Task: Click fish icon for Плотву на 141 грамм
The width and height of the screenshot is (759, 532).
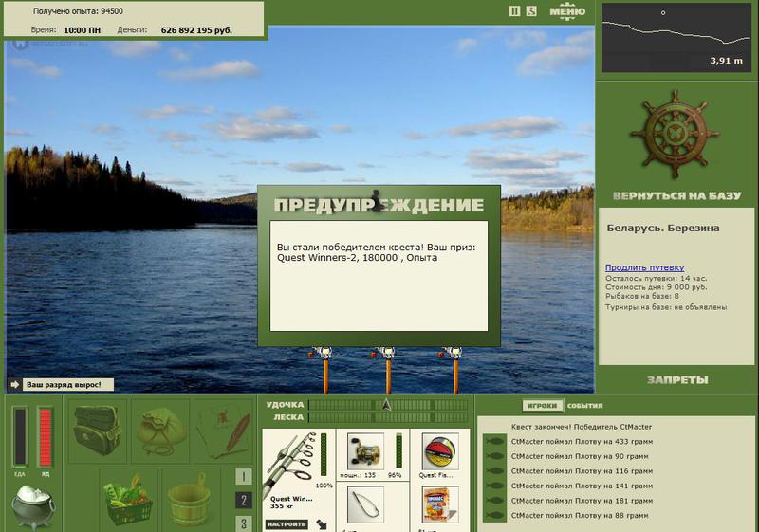Action: point(493,486)
